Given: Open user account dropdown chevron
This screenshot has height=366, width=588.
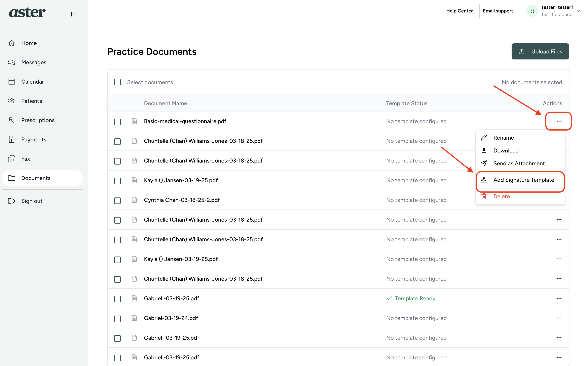Looking at the screenshot, I should click(578, 11).
